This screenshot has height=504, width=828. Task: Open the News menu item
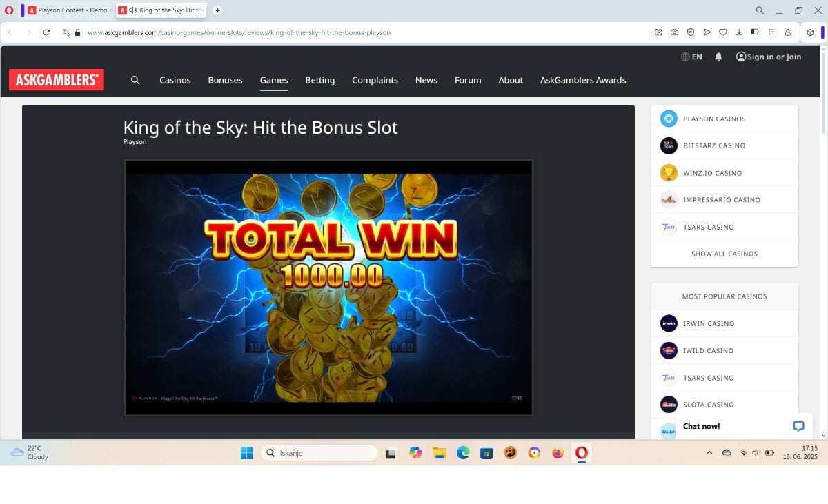pyautogui.click(x=426, y=80)
